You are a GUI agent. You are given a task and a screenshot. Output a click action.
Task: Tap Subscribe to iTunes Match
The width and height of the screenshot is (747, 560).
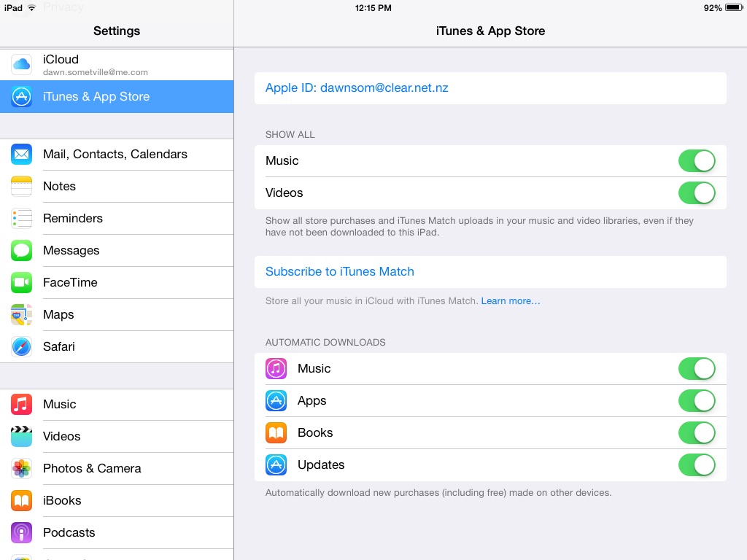[490, 272]
